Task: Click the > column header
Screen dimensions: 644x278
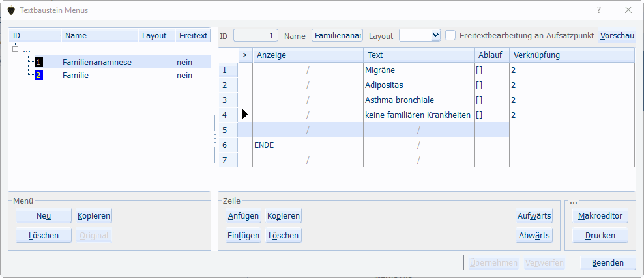Action: coord(245,55)
